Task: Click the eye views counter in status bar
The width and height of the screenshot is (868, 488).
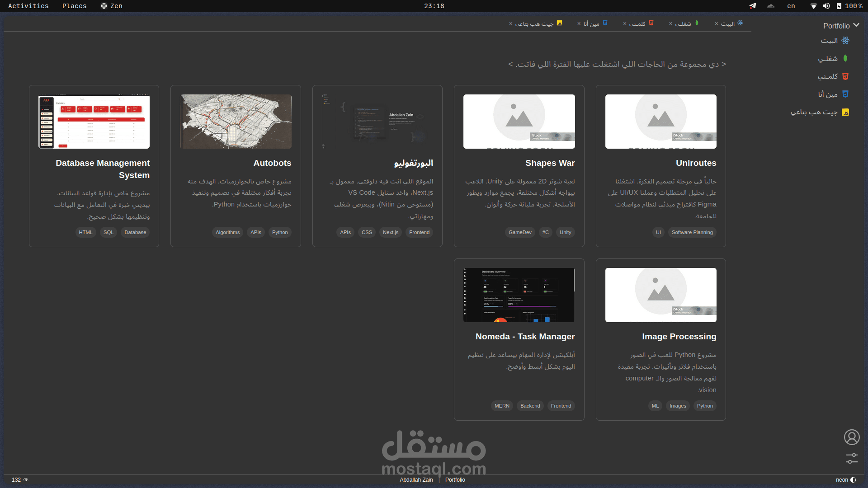Action: [26, 480]
